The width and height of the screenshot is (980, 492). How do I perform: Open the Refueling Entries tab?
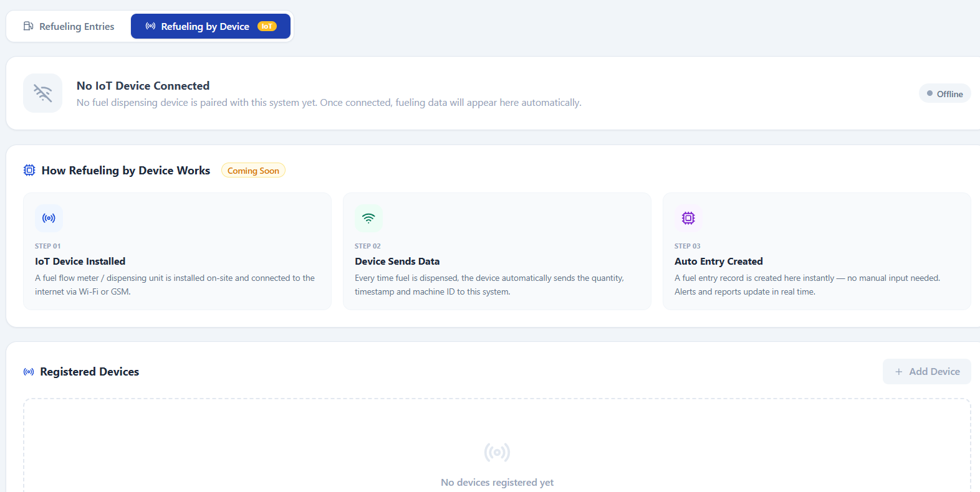coord(69,26)
